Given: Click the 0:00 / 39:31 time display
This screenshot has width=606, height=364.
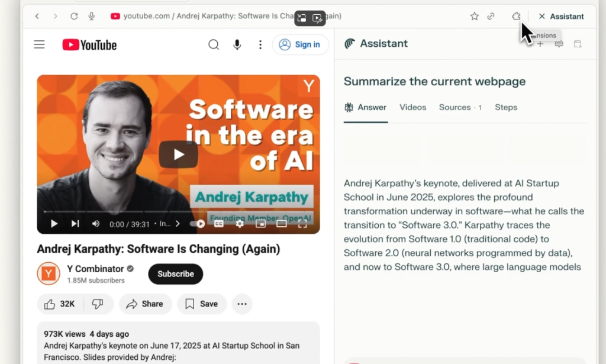Looking at the screenshot, I should [130, 224].
